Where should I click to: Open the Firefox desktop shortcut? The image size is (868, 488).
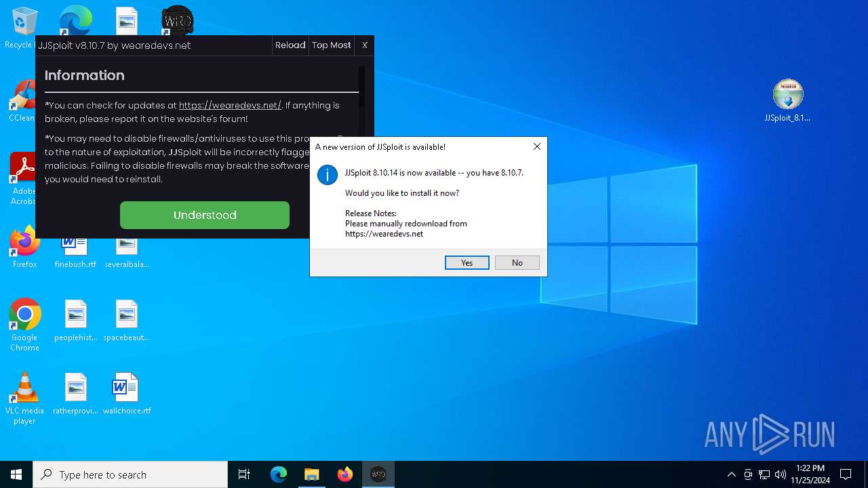coord(24,247)
